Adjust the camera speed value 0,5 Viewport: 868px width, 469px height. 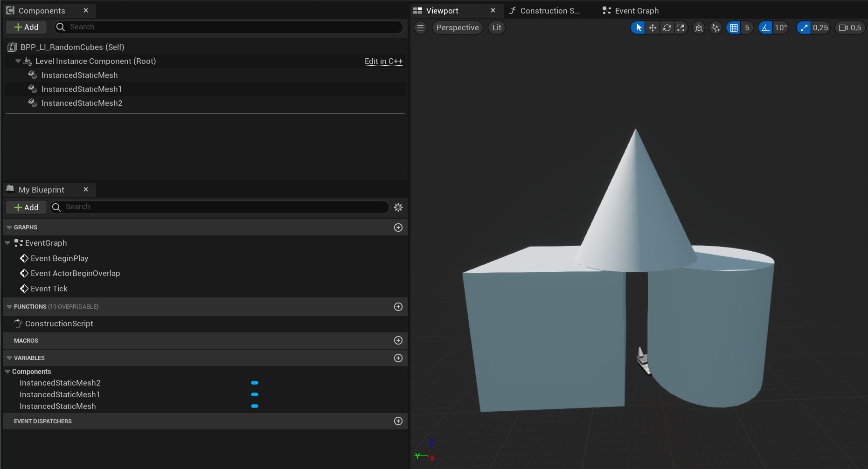pos(850,28)
